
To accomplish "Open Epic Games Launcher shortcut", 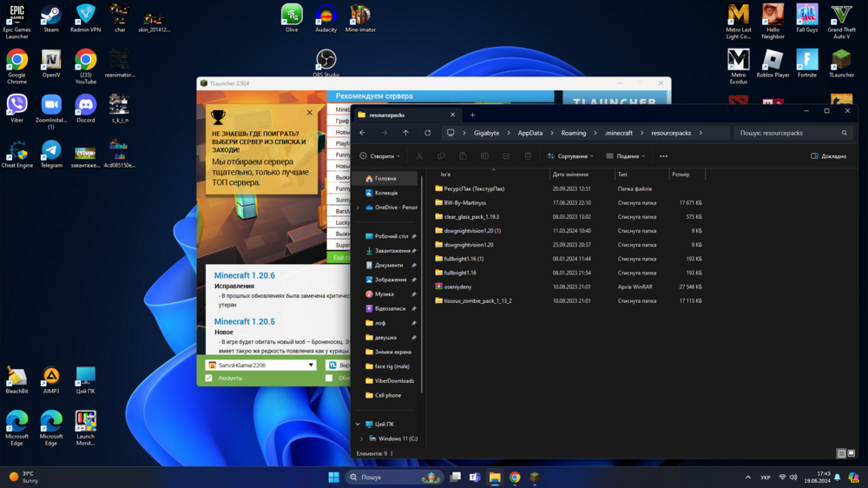I will [16, 22].
